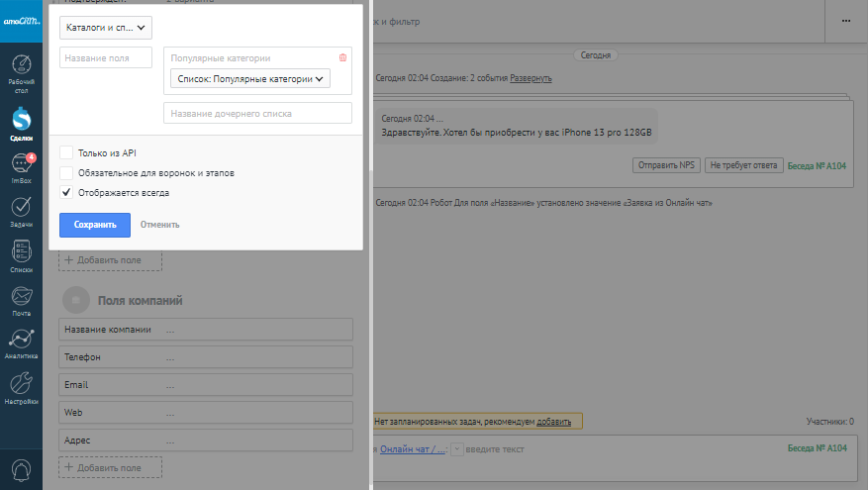The width and height of the screenshot is (868, 490).
Task: Open Аналитика analytics icon
Action: 21,343
